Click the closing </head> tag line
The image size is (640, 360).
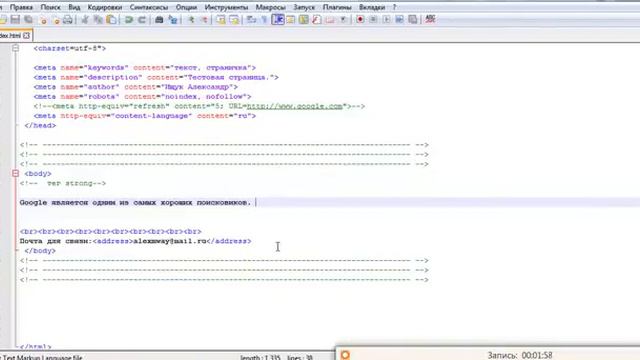coord(40,126)
